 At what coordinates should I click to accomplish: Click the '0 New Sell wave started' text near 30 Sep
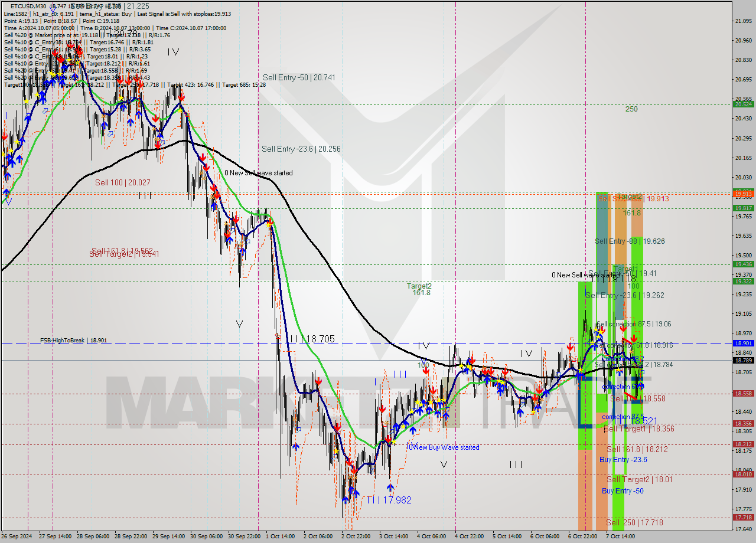[258, 173]
